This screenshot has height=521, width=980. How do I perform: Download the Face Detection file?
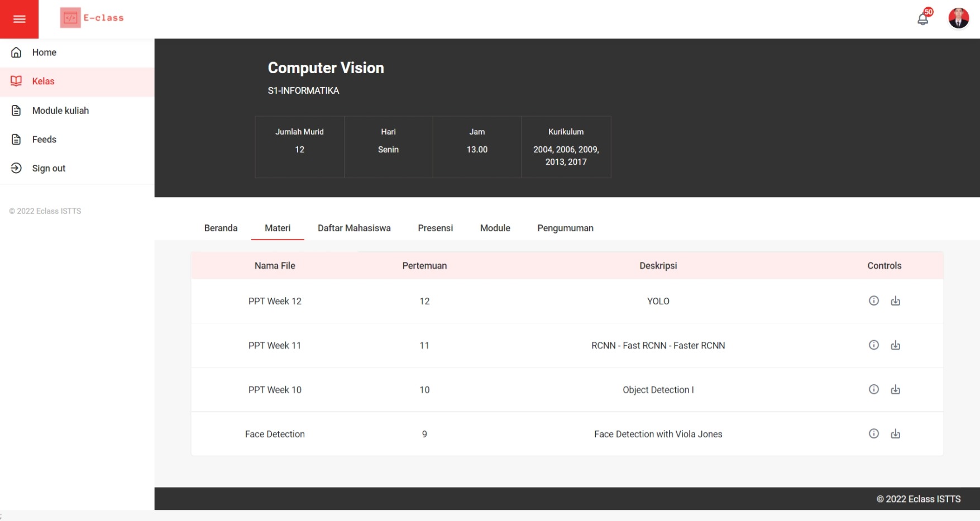pos(895,434)
